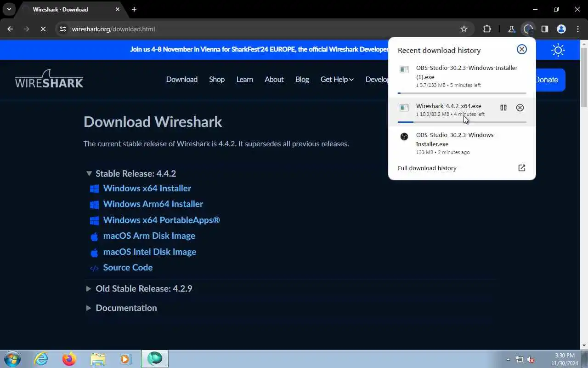Click the macOS Arm Disk Image link
Screen dimensions: 588x368
(x=149, y=236)
